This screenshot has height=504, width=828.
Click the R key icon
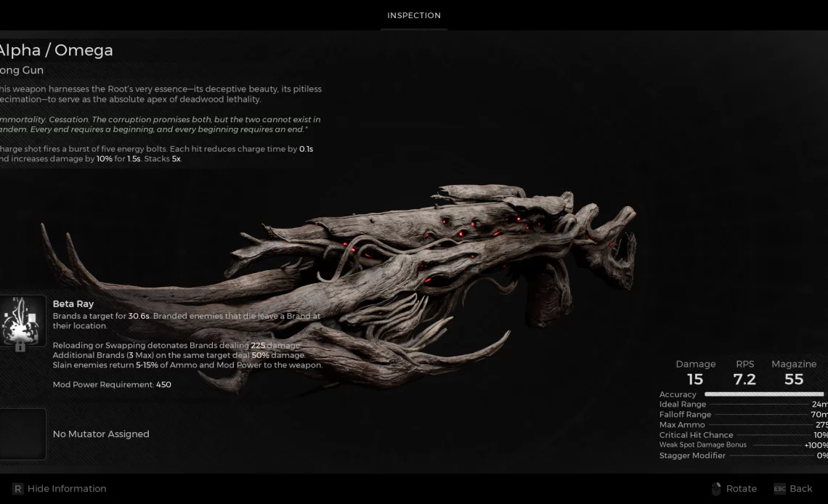[x=18, y=489]
